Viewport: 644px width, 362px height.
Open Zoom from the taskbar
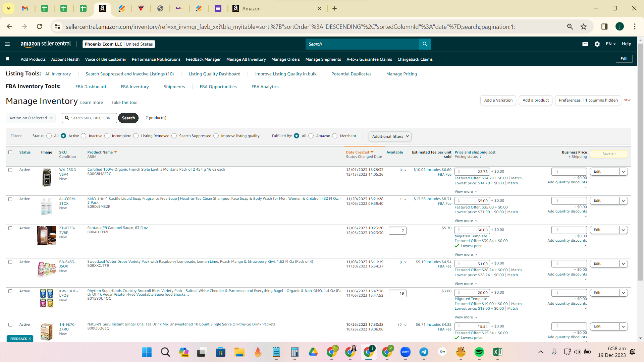405,352
